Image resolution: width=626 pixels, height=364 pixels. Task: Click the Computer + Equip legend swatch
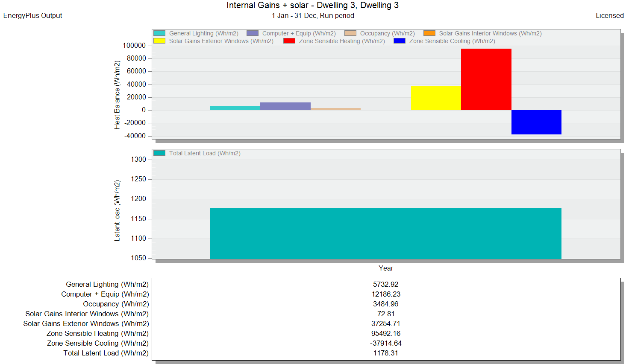coord(253,33)
